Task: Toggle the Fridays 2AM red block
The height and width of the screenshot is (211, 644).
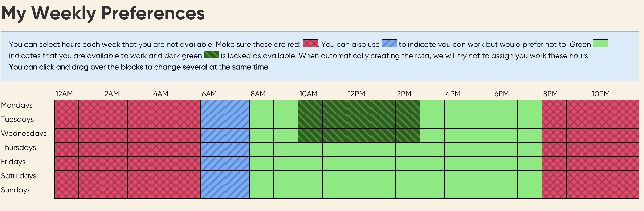Action: coord(115,164)
